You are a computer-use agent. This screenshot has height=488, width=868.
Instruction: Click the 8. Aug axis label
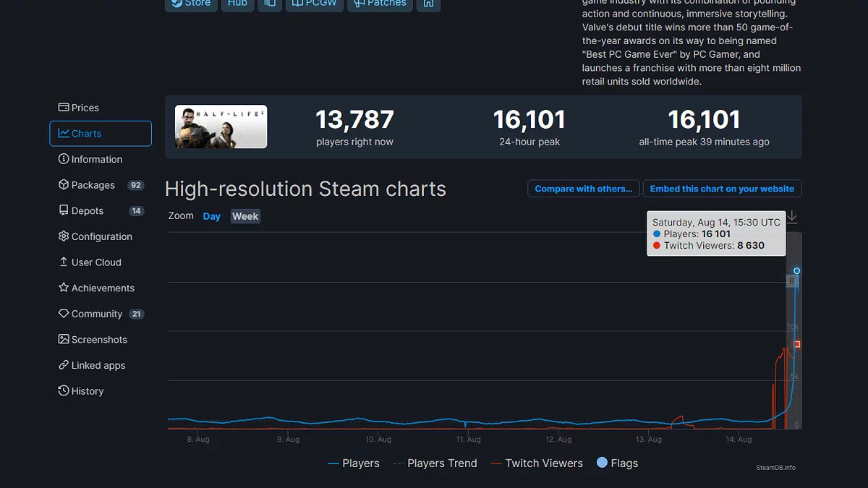pos(197,440)
